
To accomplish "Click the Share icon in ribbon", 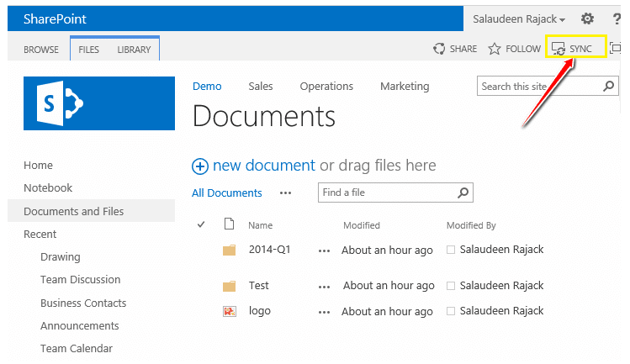I will point(439,49).
